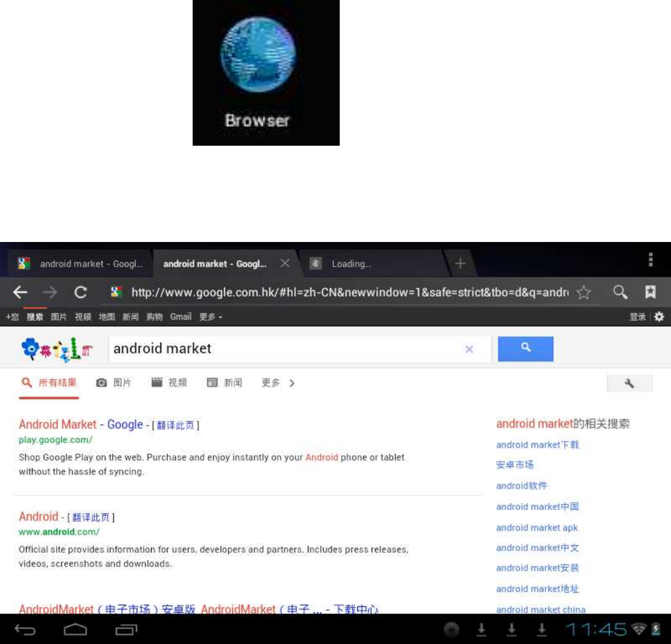This screenshot has width=671, height=644.
Task: Click the blue search button
Action: click(x=525, y=349)
